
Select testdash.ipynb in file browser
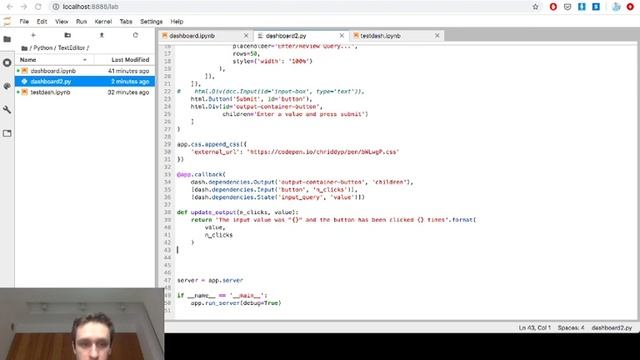tap(85, 92)
